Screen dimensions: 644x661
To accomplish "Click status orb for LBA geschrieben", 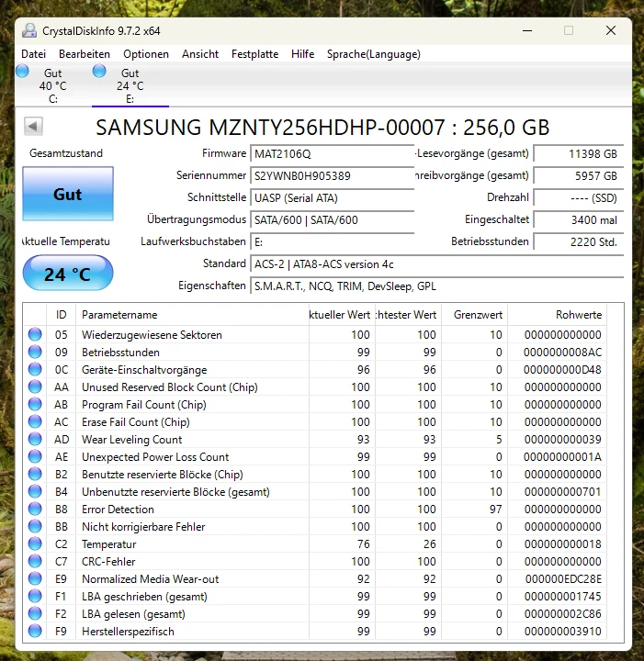I will [x=35, y=596].
